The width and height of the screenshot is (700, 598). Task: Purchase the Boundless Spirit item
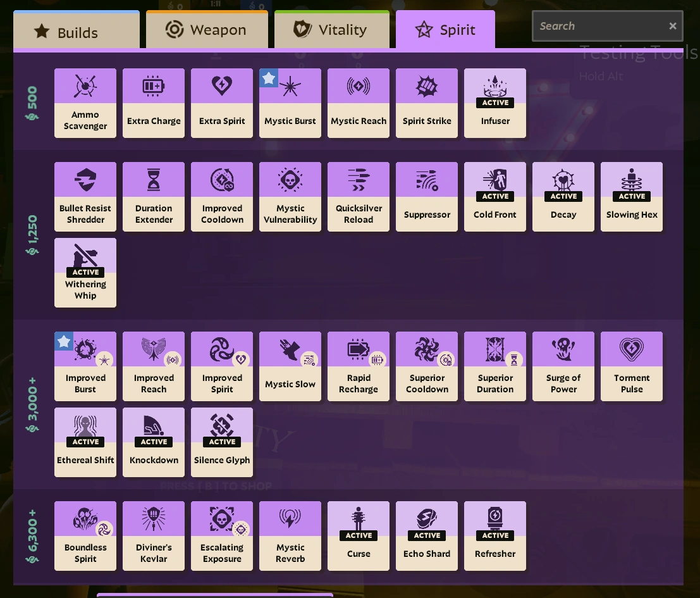point(85,537)
